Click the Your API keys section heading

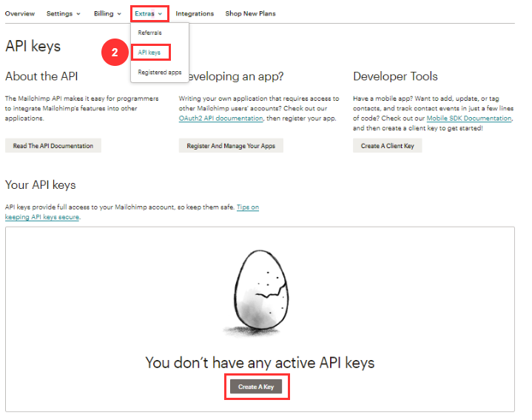coord(41,184)
